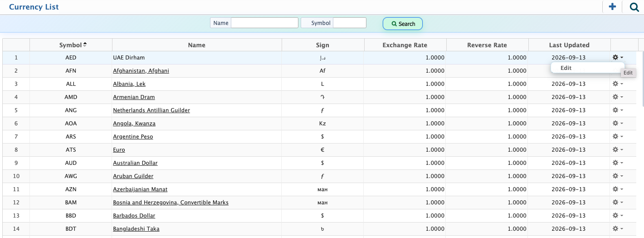
Task: Open the Euro link in ATS row
Action: coord(119,150)
